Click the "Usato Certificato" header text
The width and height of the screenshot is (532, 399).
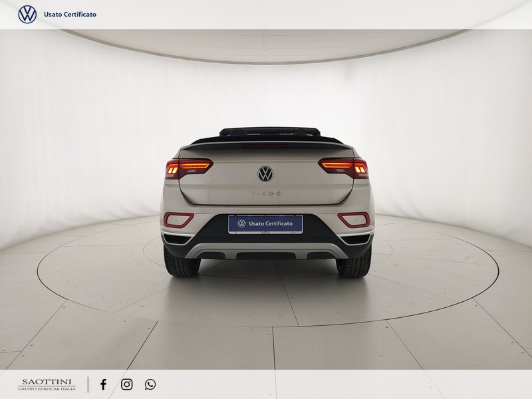pos(70,14)
